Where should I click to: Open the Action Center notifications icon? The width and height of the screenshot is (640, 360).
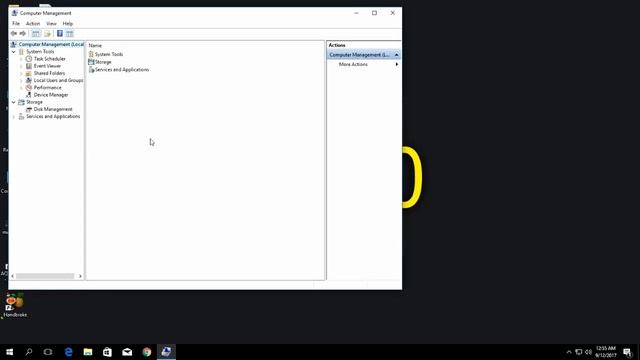[x=627, y=352]
